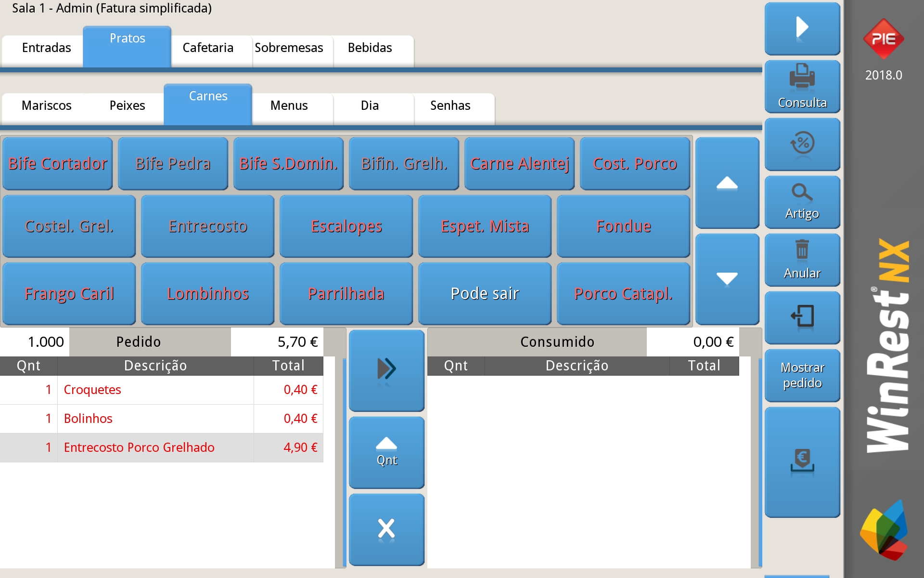Click the products page up arrow

point(727,183)
